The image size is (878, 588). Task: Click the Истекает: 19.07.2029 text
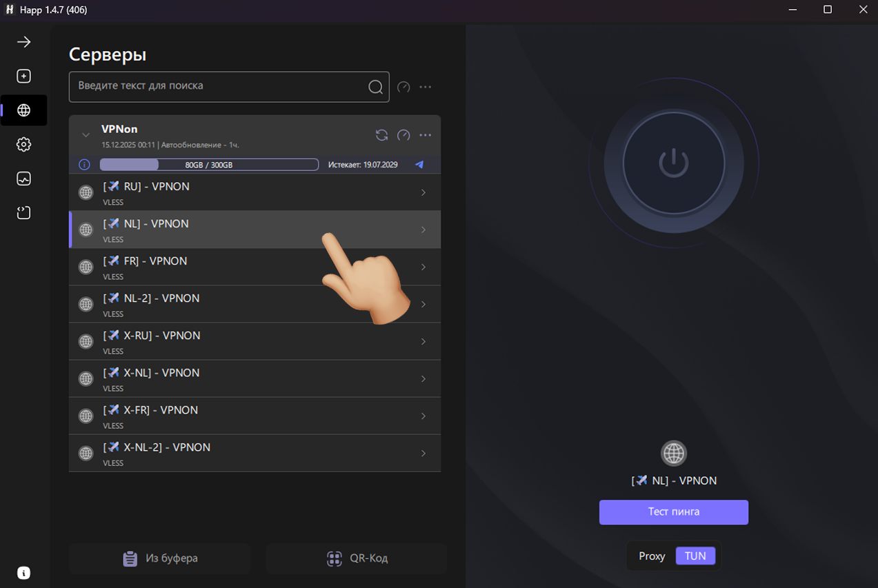point(363,165)
